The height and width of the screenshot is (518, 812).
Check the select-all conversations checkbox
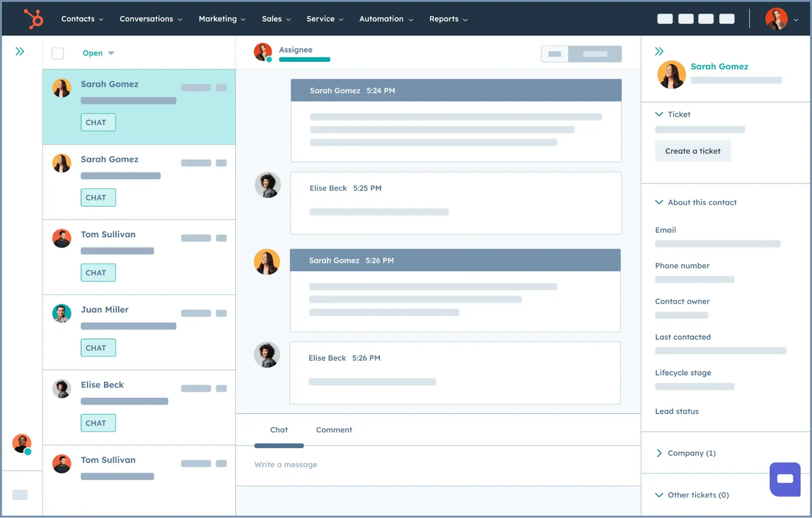(x=58, y=53)
